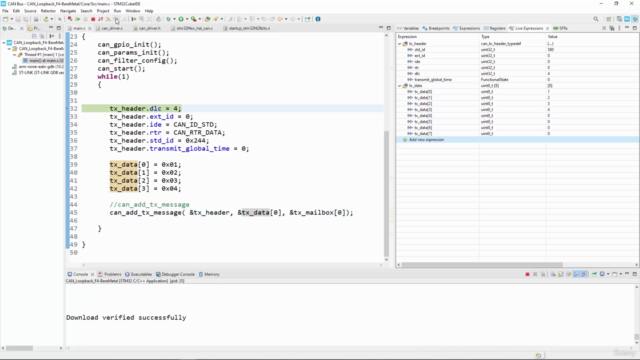Open the SFRs view tab

(x=561, y=28)
